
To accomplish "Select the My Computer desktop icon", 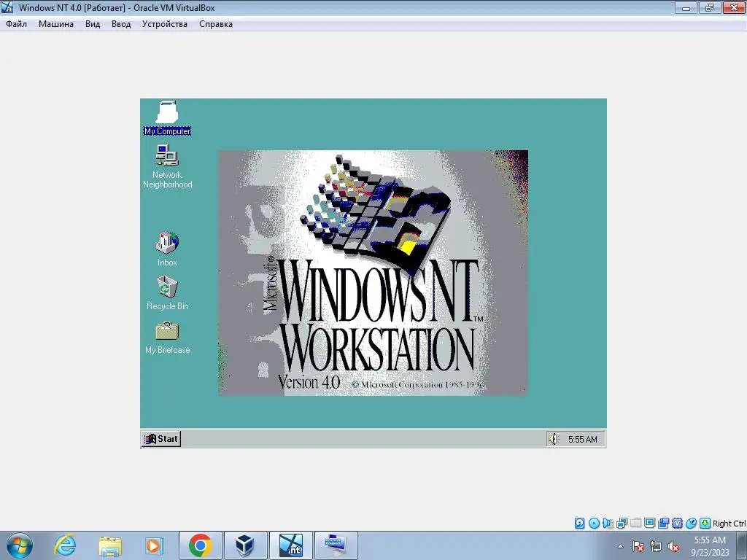I will pos(167,117).
